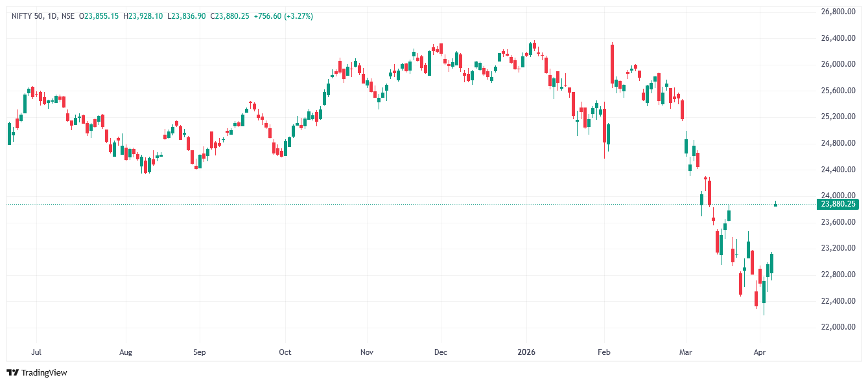
Task: Select the 26,800.00 price axis label
Action: 838,12
